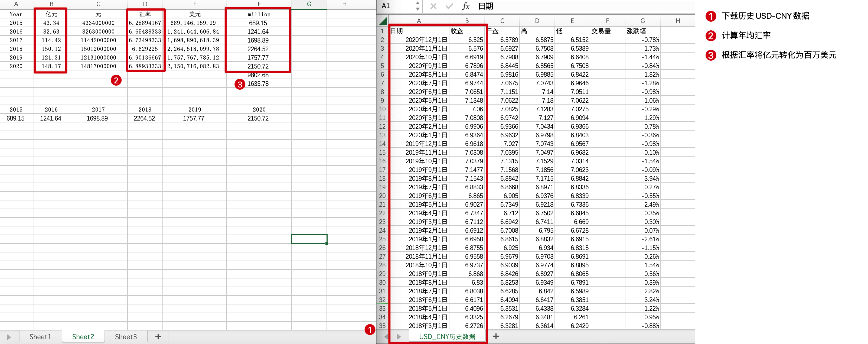868x344 pixels.
Task: Add new sheet beside USD_CNY历史数据 tab
Action: [x=496, y=336]
